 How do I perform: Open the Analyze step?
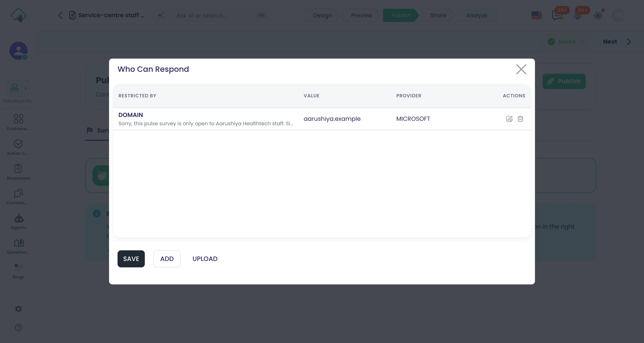(476, 15)
